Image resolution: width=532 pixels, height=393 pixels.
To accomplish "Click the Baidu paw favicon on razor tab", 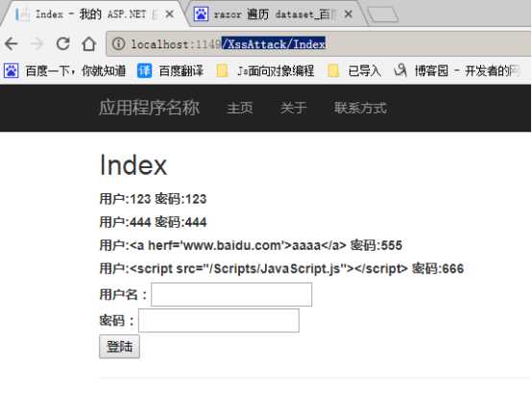I will click(201, 14).
